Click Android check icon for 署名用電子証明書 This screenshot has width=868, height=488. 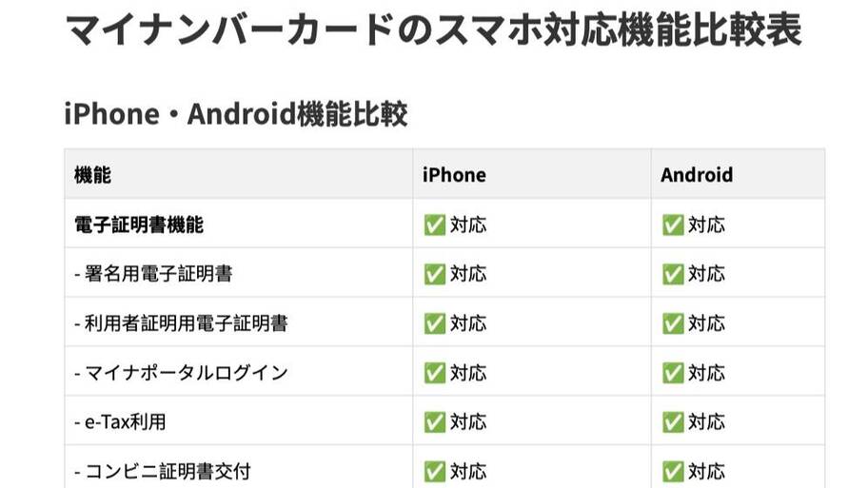[x=673, y=274]
